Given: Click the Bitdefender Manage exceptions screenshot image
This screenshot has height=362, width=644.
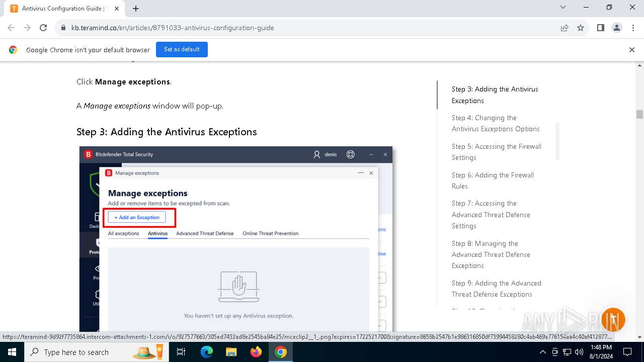Looking at the screenshot, I should [x=235, y=239].
